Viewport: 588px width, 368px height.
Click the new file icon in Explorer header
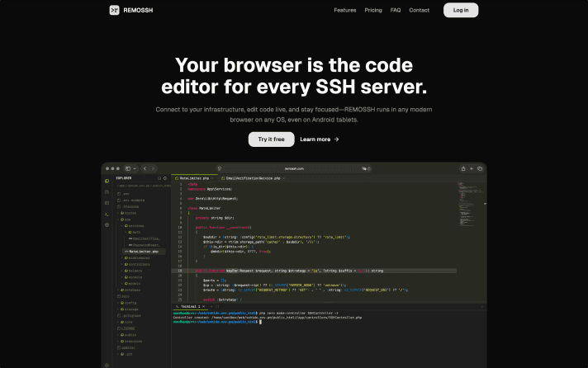[159, 178]
